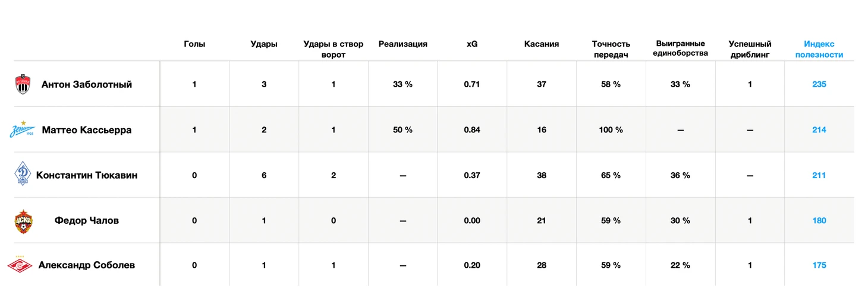Click the Голы column header
The image size is (868, 301).
(x=194, y=44)
